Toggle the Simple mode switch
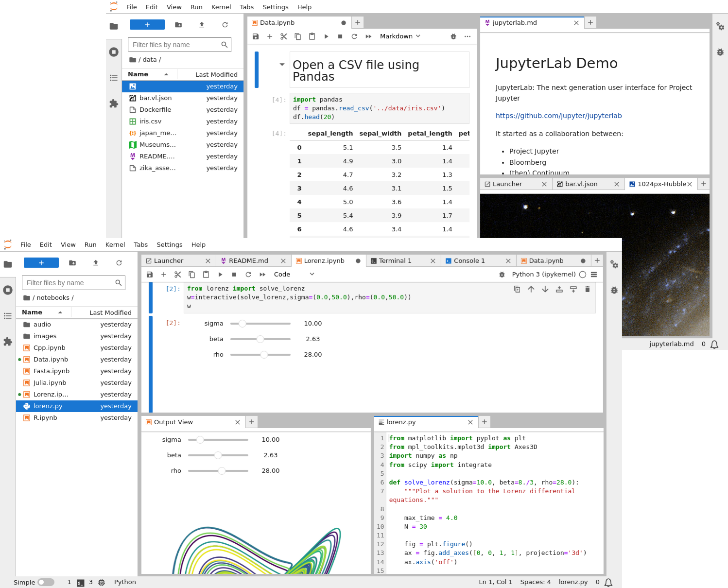This screenshot has width=728, height=588. click(46, 582)
